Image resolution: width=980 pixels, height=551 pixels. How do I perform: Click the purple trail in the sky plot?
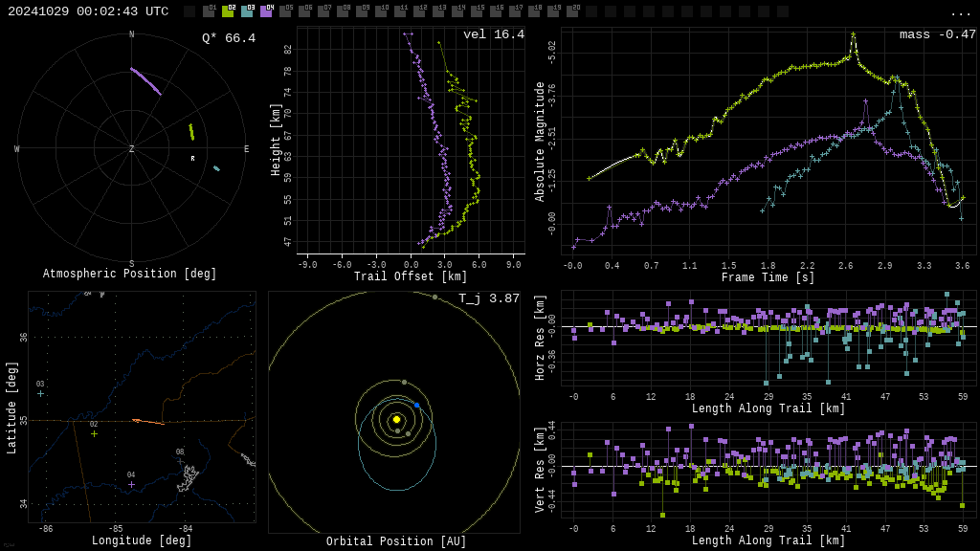145,80
